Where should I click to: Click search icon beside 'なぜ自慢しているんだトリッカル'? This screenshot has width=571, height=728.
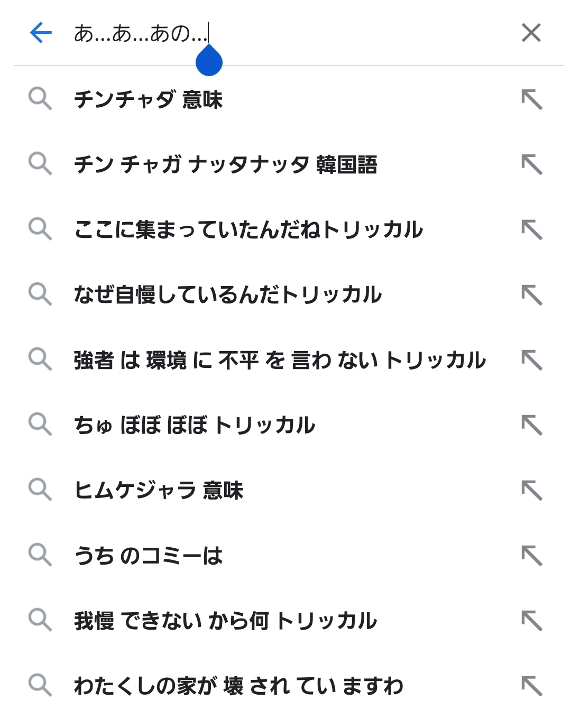[x=40, y=294]
